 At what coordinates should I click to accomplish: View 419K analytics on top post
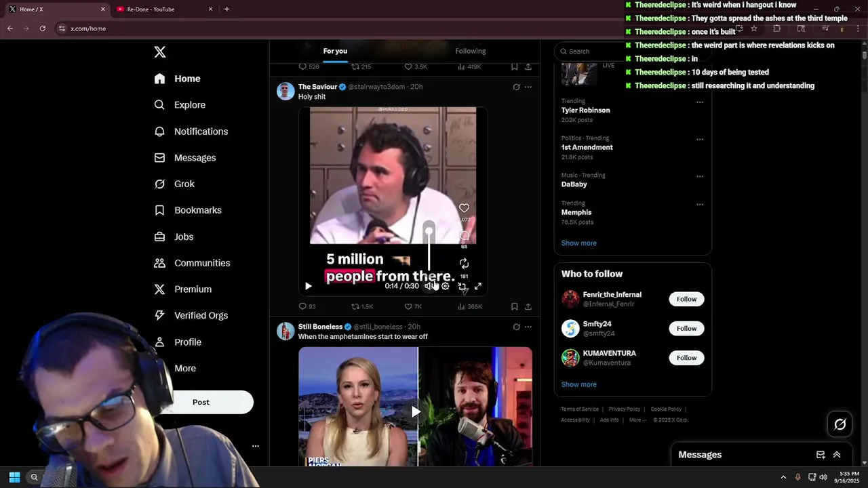pos(469,66)
